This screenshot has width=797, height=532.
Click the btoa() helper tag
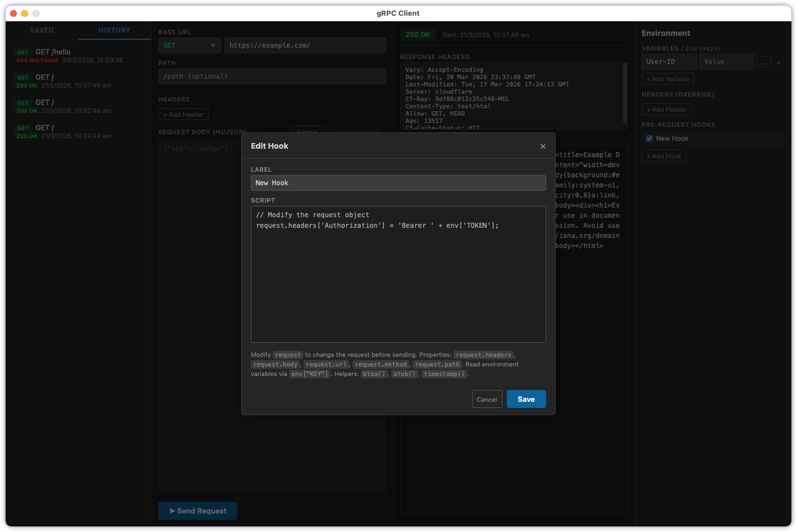[374, 374]
